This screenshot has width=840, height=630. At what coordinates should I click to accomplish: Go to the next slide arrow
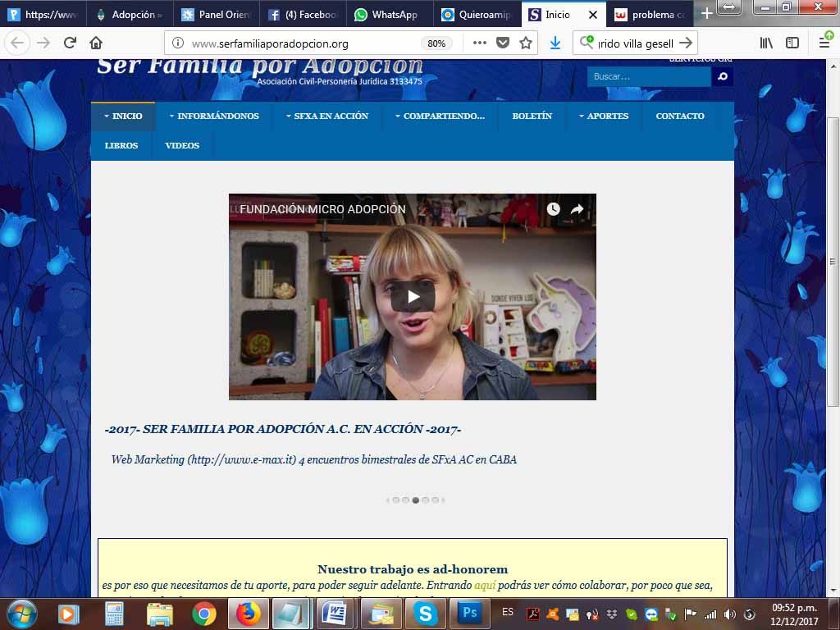point(444,500)
